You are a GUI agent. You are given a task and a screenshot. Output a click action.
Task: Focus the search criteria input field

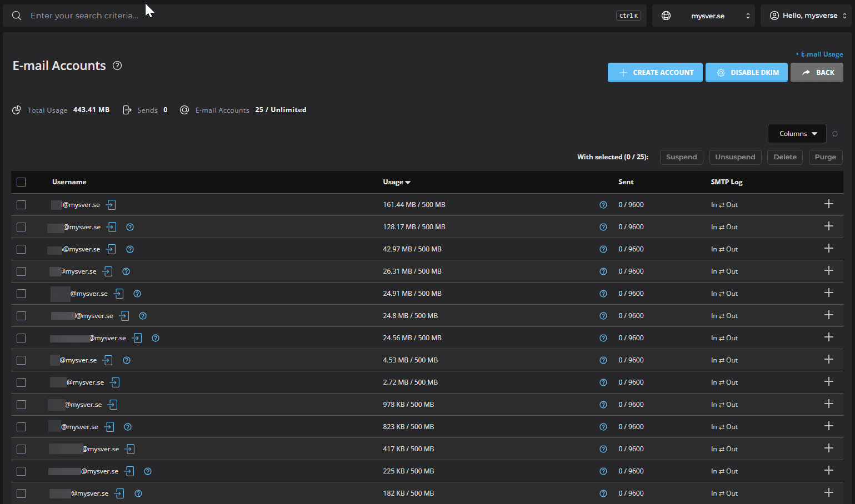[322, 16]
